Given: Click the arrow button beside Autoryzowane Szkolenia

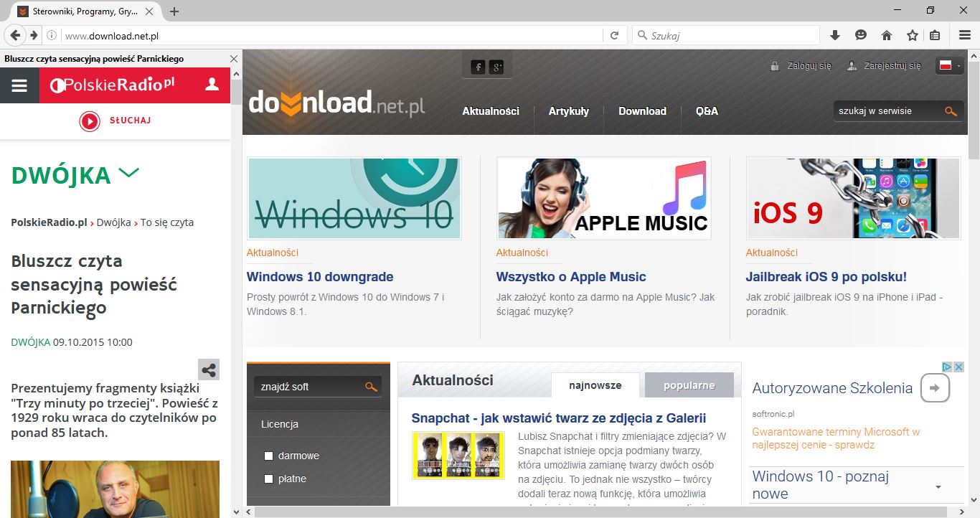Looking at the screenshot, I should point(935,388).
